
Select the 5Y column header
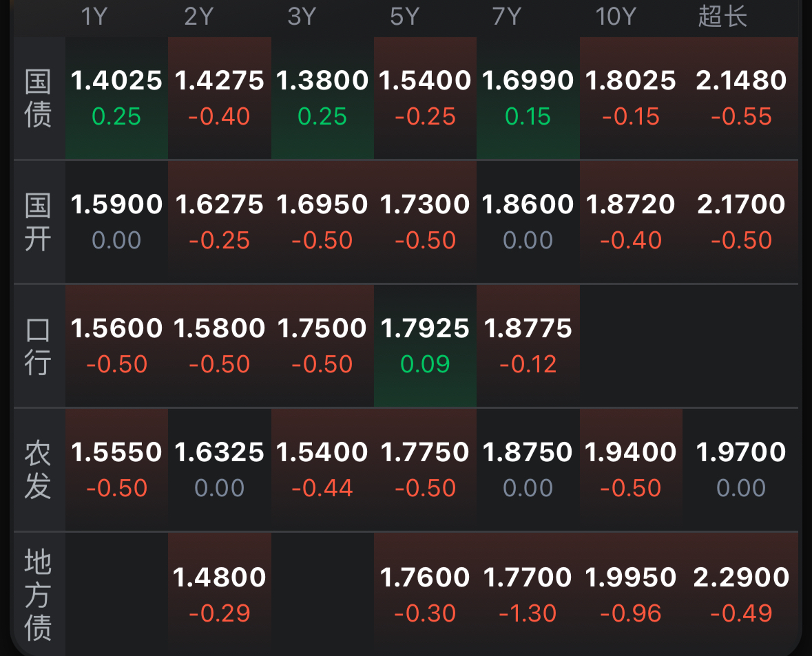[405, 17]
